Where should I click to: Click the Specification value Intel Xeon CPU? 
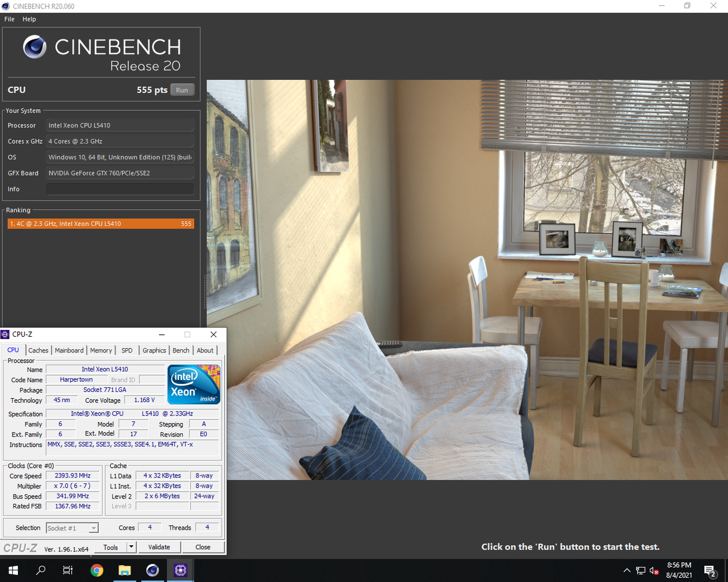132,413
